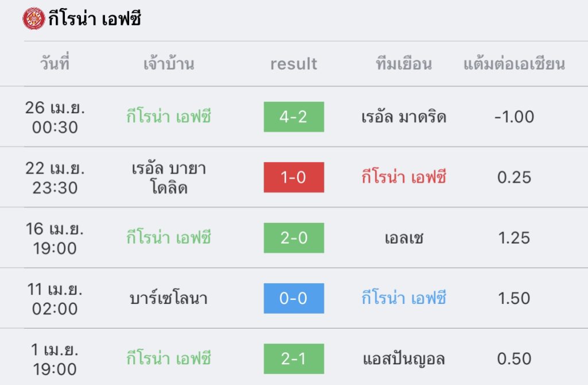Click the red กีโรน่า เอฟซี away team name
This screenshot has width=588, height=385.
(x=404, y=177)
